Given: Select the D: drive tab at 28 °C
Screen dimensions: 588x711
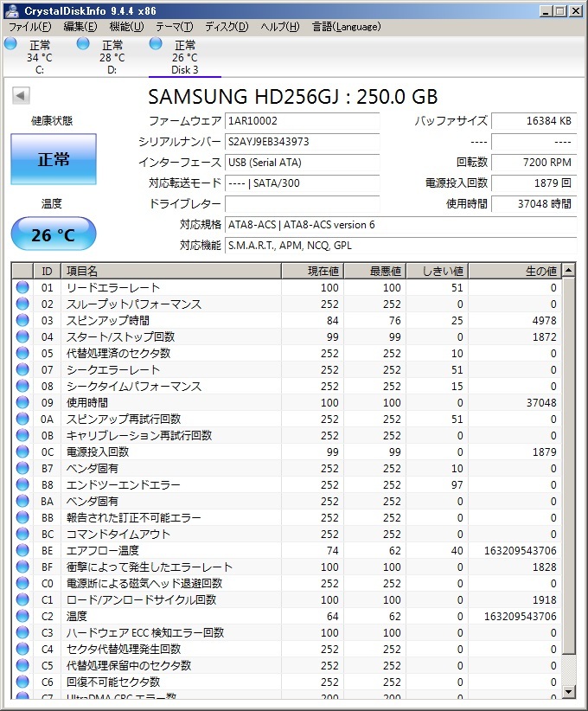Looking at the screenshot, I should [112, 57].
